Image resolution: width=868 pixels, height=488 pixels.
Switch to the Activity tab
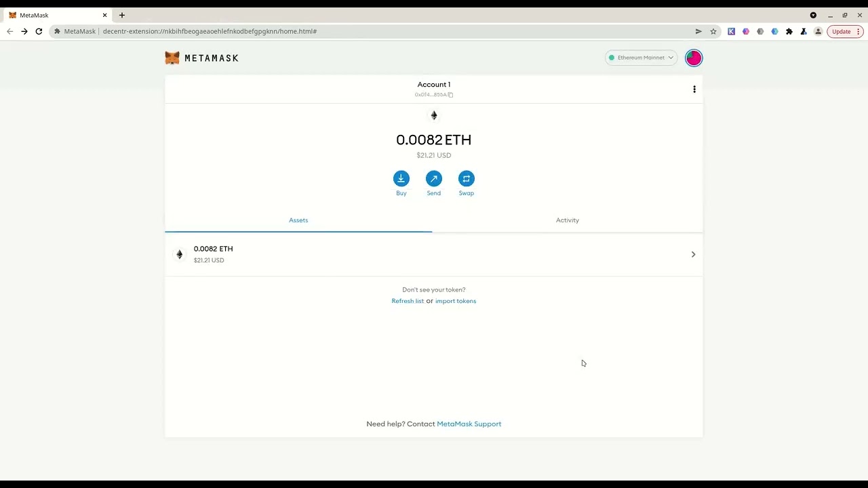click(568, 220)
